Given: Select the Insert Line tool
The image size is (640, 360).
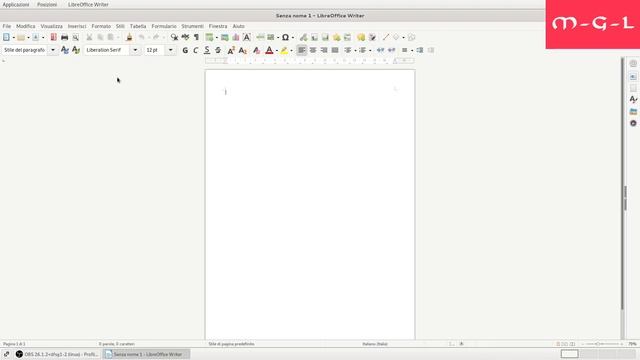Looking at the screenshot, I should (x=386, y=37).
